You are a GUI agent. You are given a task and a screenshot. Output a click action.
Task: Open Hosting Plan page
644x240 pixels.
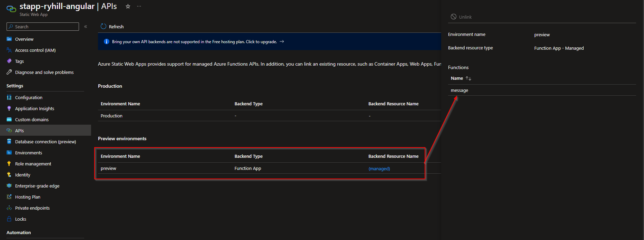pyautogui.click(x=28, y=197)
